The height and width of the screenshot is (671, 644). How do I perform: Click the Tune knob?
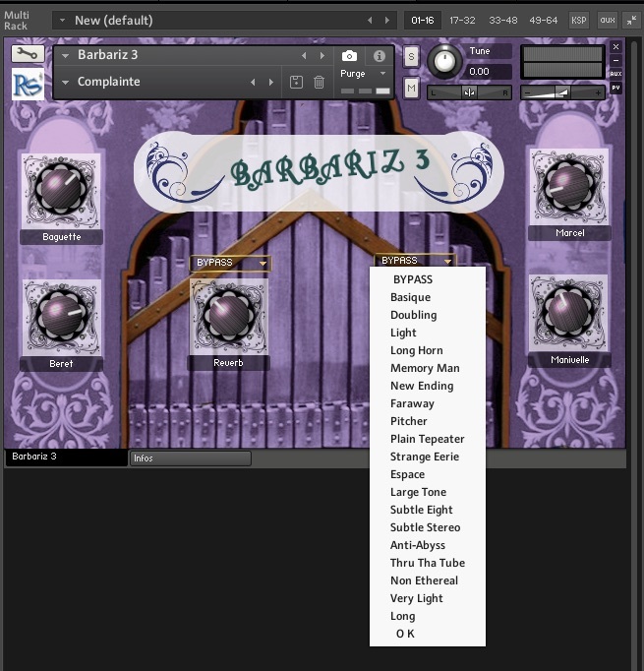(444, 62)
